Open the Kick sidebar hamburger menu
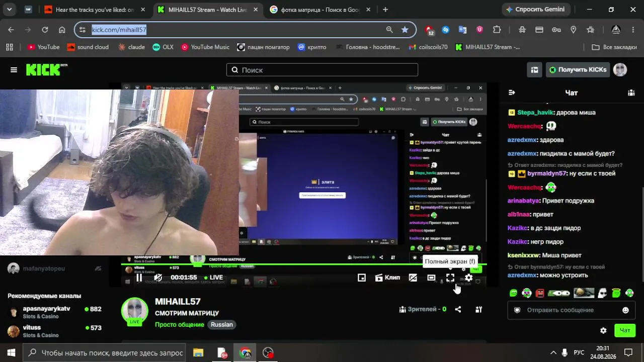The width and height of the screenshot is (644, 362). 14,70
